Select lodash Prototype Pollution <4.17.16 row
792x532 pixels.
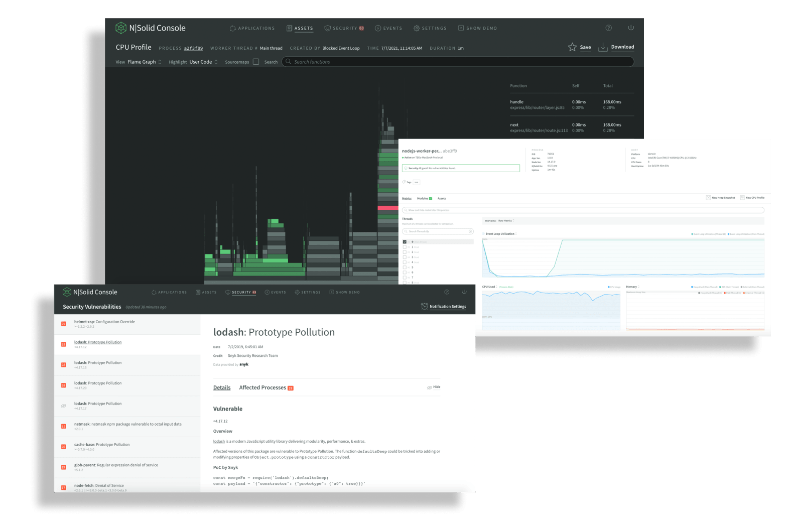pyautogui.click(x=127, y=365)
